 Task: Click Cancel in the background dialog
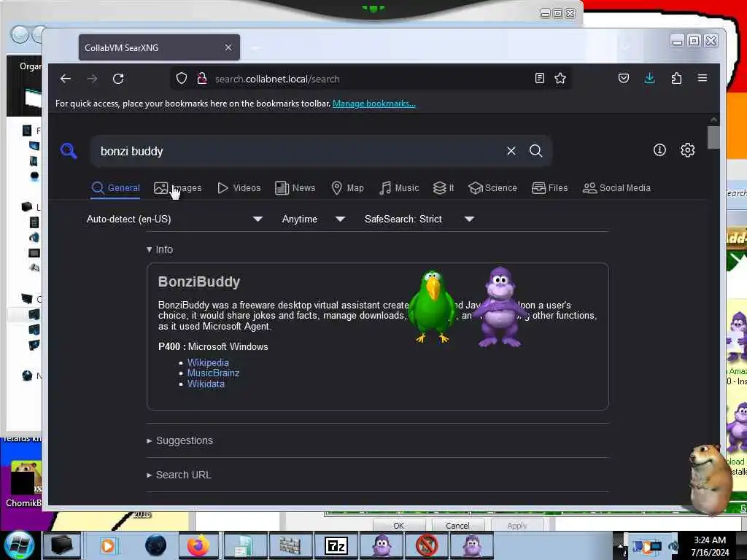point(457,525)
